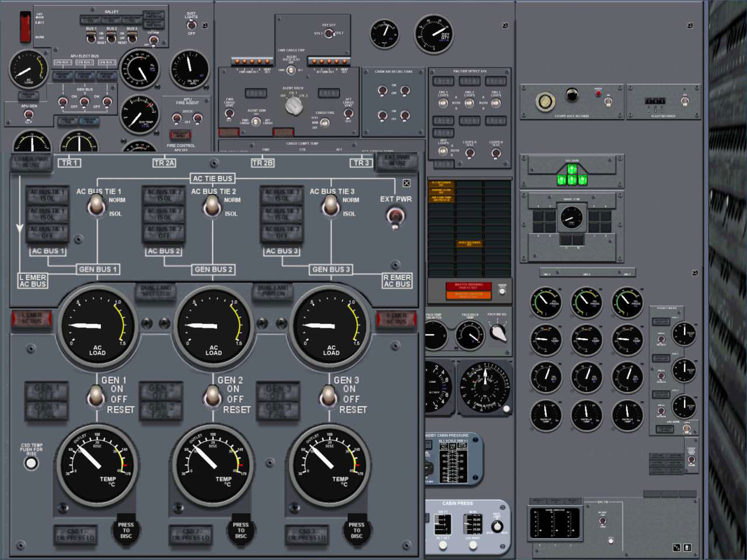Click the panel icon in upper-right corner
The width and height of the screenshot is (747, 560).
(x=690, y=26)
